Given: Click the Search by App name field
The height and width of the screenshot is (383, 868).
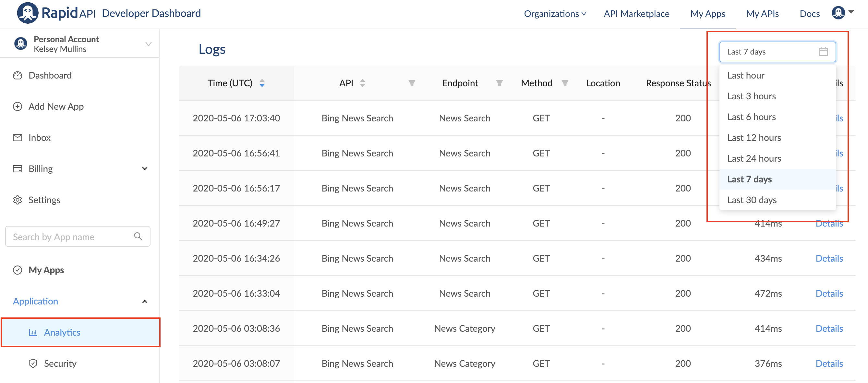Looking at the screenshot, I should point(71,237).
